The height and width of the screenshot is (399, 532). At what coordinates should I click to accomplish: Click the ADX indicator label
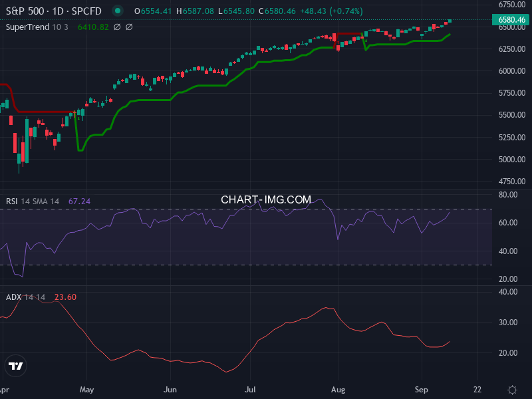point(13,297)
